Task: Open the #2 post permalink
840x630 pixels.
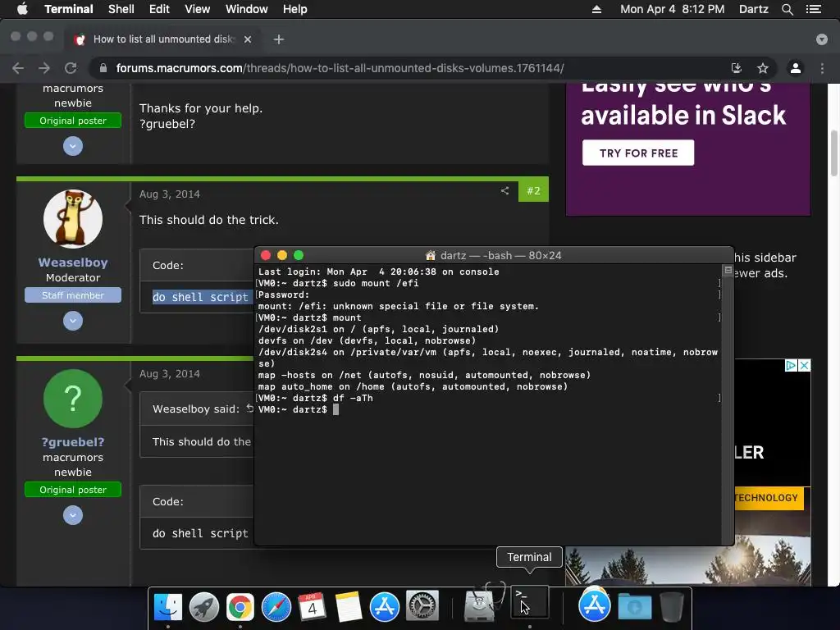Action: pyautogui.click(x=533, y=190)
